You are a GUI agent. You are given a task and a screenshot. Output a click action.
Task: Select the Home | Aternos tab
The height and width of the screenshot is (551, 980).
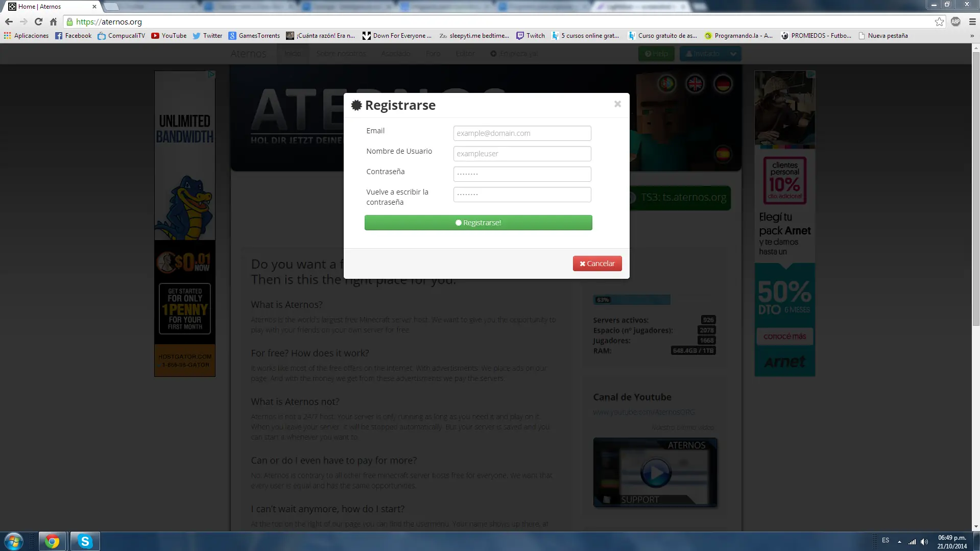click(x=51, y=7)
